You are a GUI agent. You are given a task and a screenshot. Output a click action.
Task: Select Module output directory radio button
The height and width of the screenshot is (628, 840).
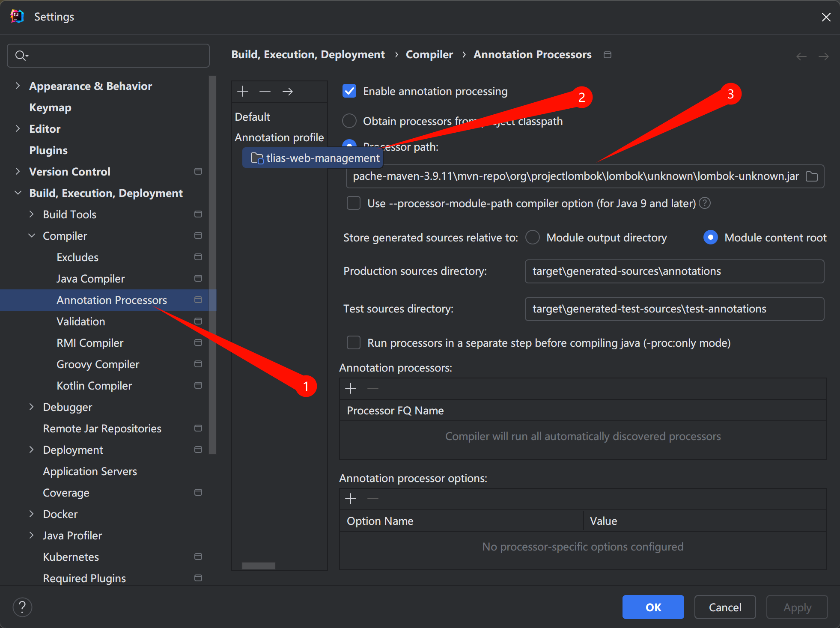click(533, 238)
